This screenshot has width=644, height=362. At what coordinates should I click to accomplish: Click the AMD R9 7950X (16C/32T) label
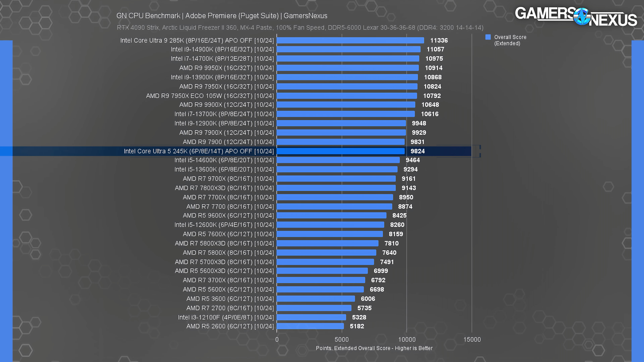click(x=227, y=87)
